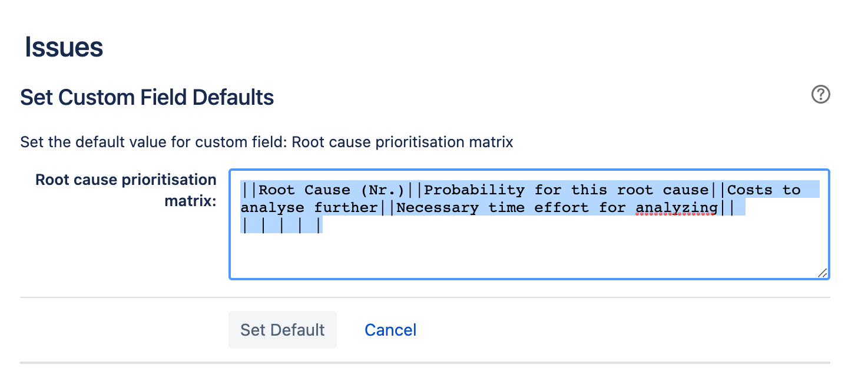Click the text Probability for this root cause
Image resolution: width=868 pixels, height=391 pixels.
pos(567,190)
